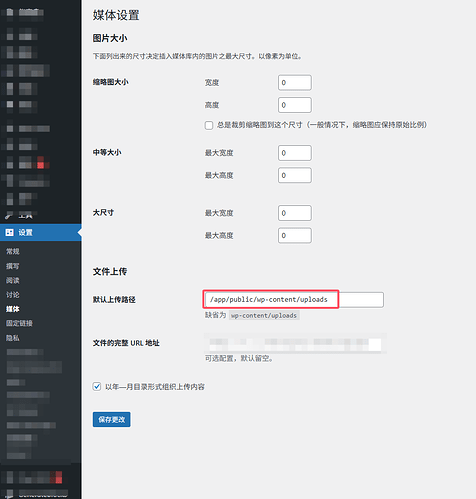Click the 保存更改 save button
This screenshot has width=476, height=499.
(111, 419)
